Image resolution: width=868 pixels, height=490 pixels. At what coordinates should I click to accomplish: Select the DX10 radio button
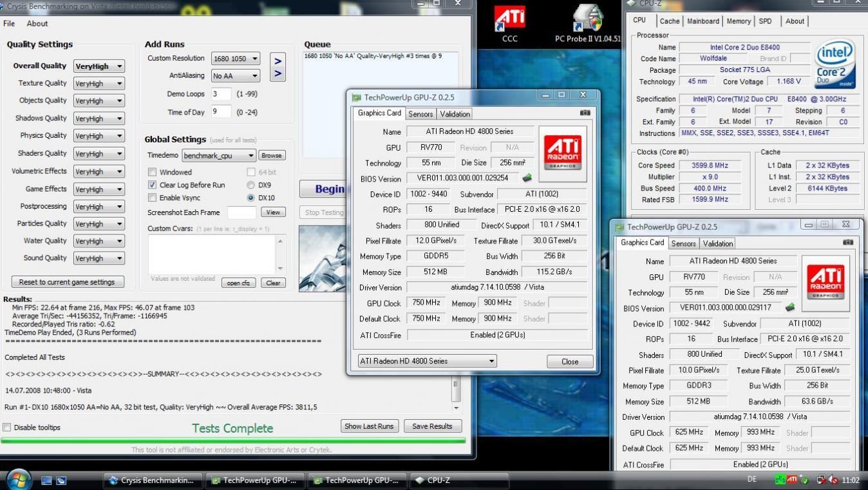[x=250, y=198]
